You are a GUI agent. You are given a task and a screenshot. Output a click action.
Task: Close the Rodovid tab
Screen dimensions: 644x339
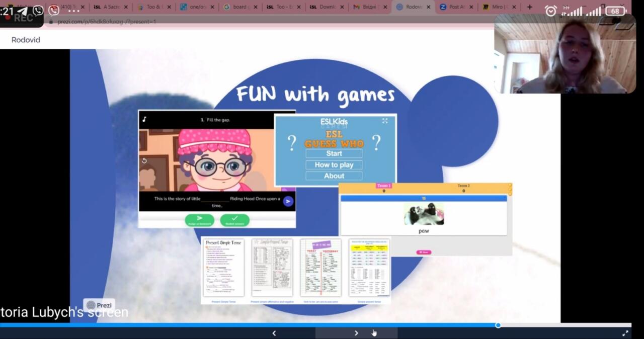click(429, 7)
